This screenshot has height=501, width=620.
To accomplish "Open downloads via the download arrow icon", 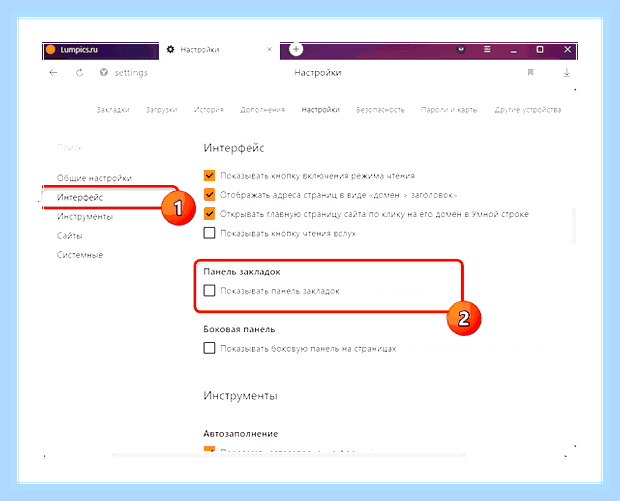I will point(567,72).
